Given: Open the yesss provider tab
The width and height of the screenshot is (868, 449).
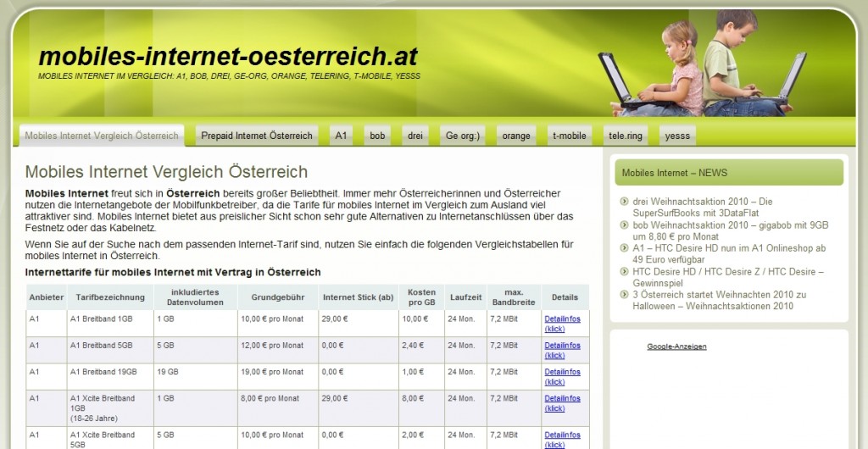Looking at the screenshot, I should (x=677, y=136).
